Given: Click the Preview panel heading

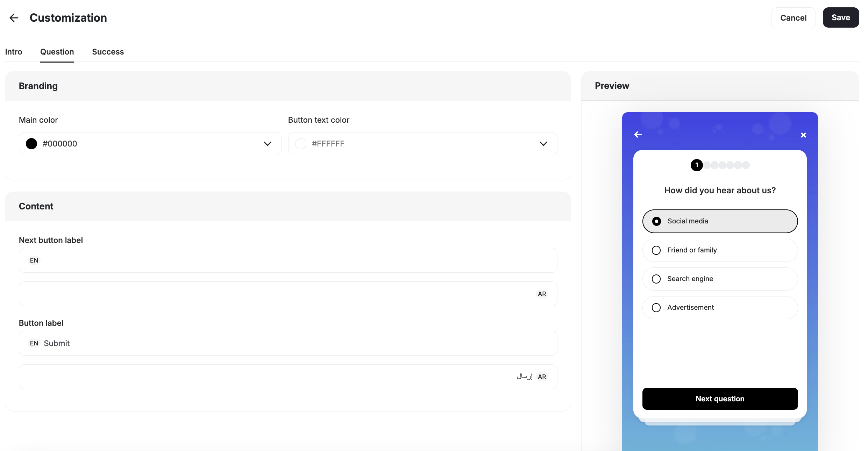Looking at the screenshot, I should (612, 86).
